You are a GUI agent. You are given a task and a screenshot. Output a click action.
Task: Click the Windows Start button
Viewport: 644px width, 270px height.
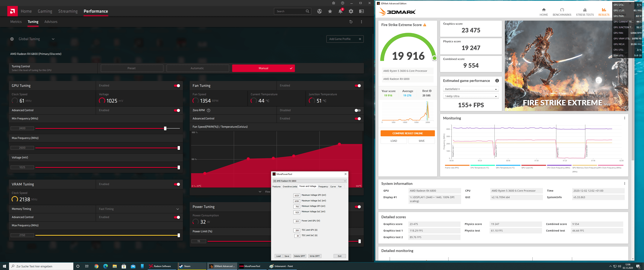pyautogui.click(x=4, y=266)
